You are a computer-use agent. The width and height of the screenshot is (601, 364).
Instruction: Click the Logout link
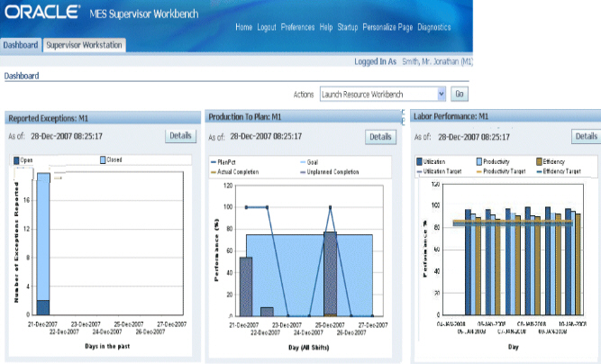pyautogui.click(x=267, y=27)
